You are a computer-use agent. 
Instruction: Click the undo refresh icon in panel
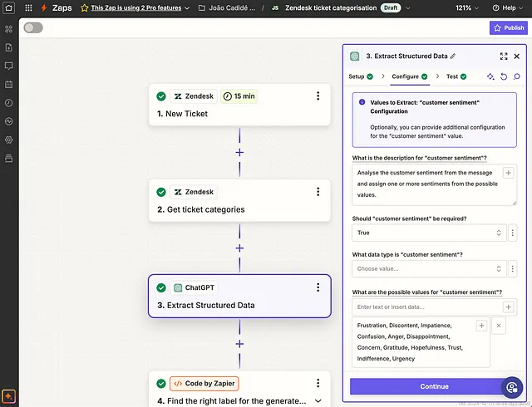pos(504,76)
